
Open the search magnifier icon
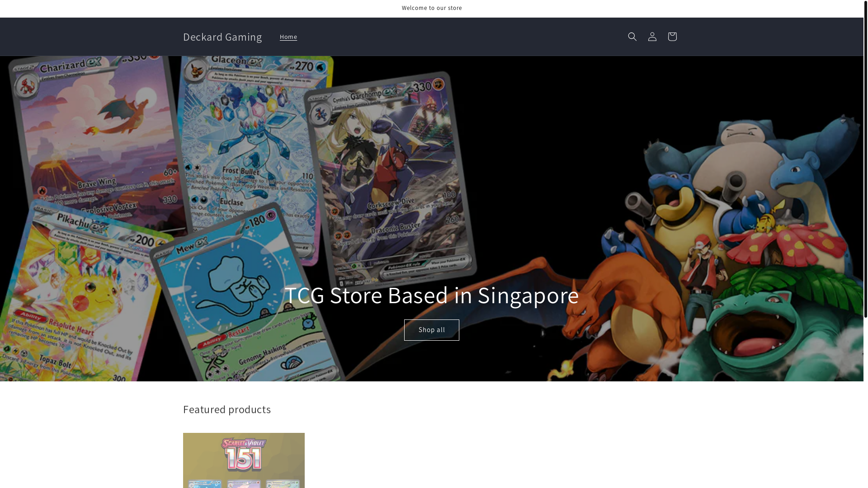tap(632, 37)
